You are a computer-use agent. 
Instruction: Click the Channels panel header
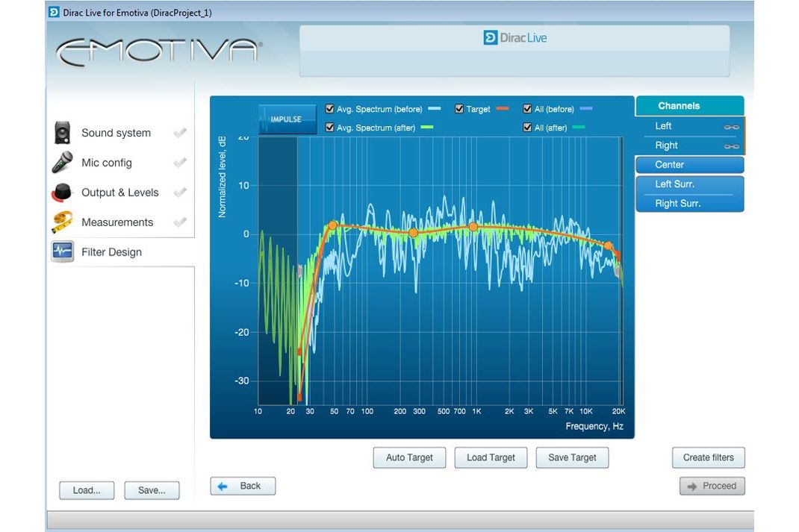click(x=690, y=106)
